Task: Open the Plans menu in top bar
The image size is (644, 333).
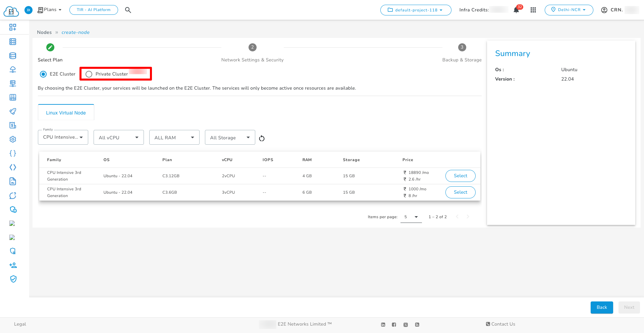Action: pyautogui.click(x=49, y=10)
